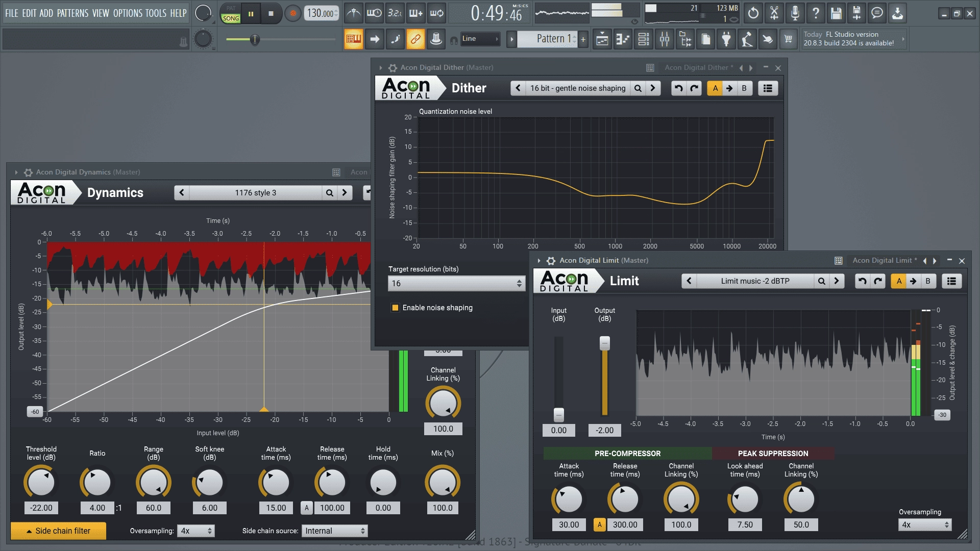Open the mixer icon
Screen dimensions: 980x551
(665, 39)
